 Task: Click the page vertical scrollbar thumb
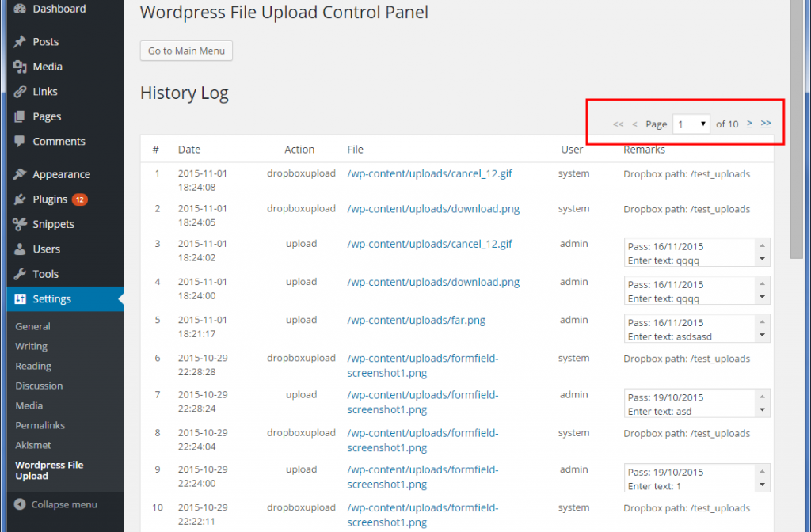[x=797, y=129]
